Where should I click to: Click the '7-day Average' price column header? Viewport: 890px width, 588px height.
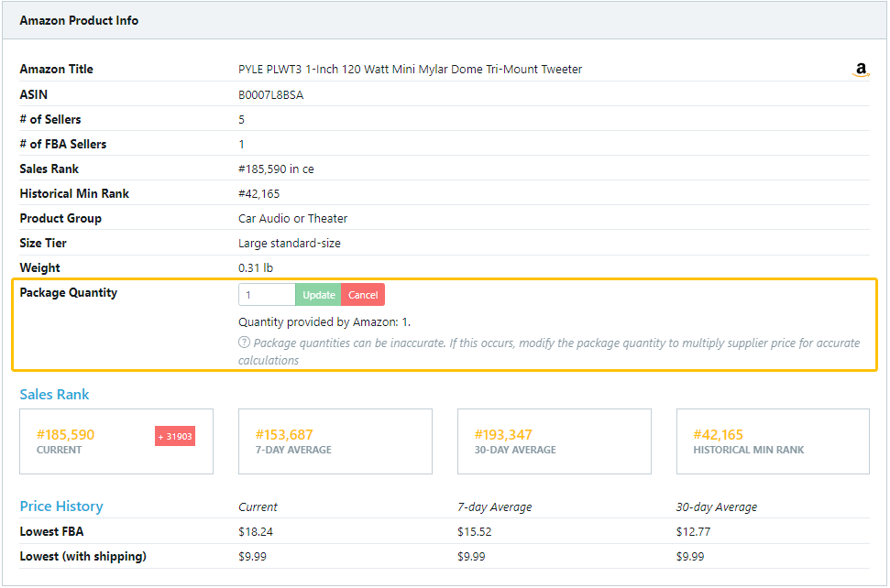[x=494, y=506]
